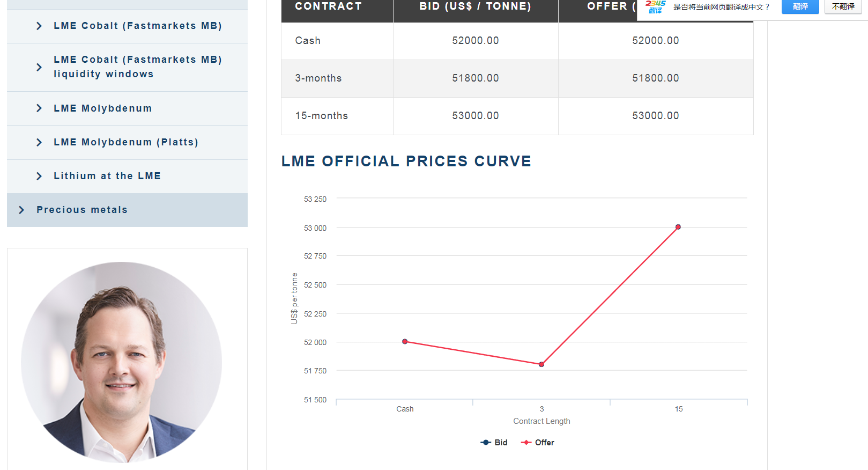Go to Lithium at the LME
This screenshot has width=868, height=470.
(x=107, y=176)
